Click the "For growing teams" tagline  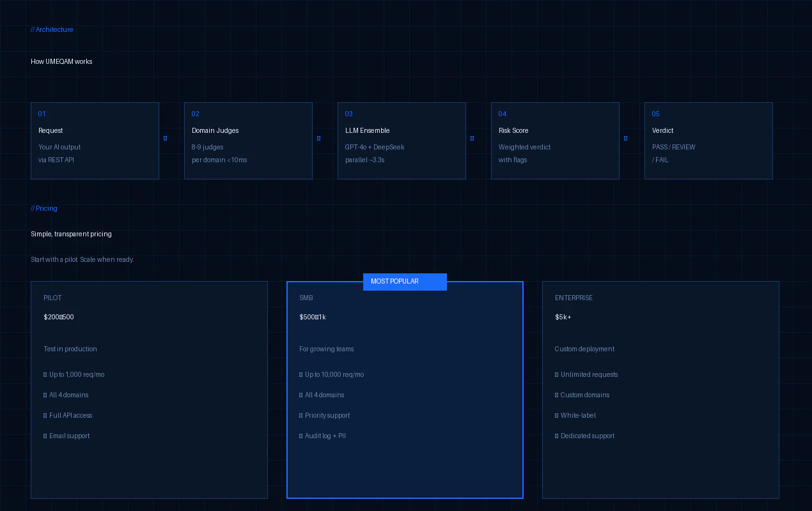[327, 349]
